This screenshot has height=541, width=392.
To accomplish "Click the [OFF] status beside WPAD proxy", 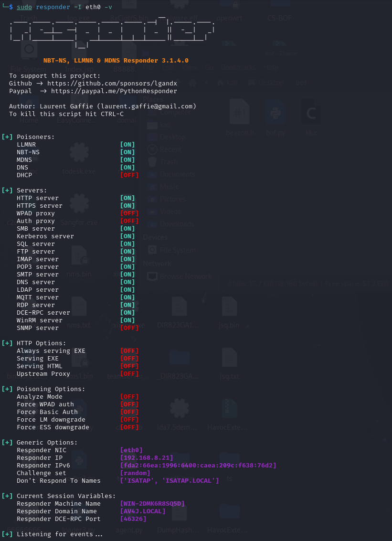I will [x=129, y=213].
